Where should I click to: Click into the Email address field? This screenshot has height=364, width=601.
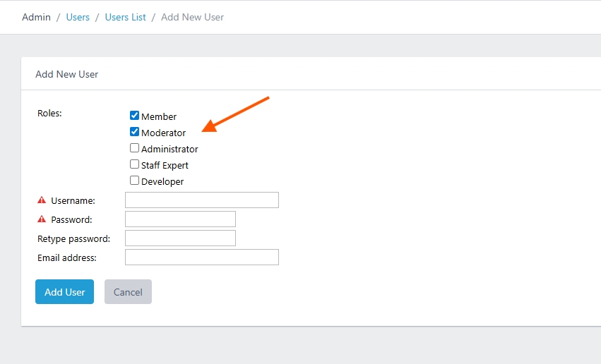202,257
